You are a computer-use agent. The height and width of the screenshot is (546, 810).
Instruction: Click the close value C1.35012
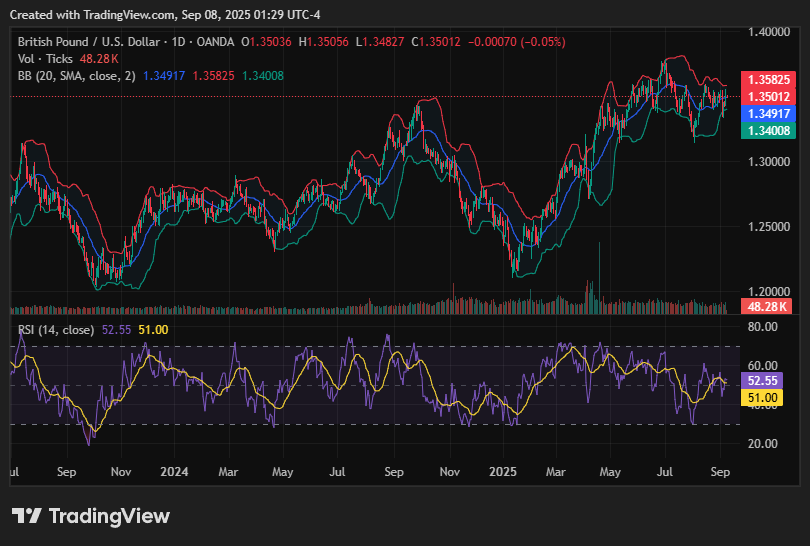(x=435, y=42)
